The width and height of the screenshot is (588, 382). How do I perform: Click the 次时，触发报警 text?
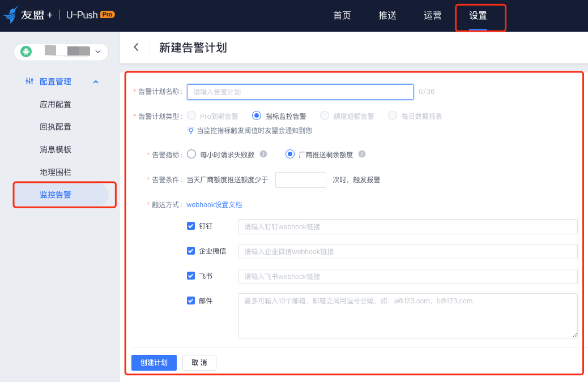356,180
